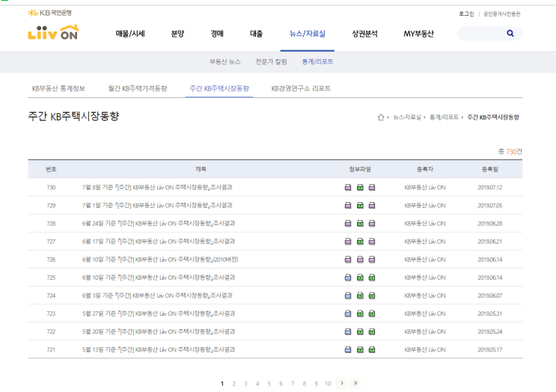Download the first attachment icon of row 726
The image size is (556, 392).
pos(348,260)
